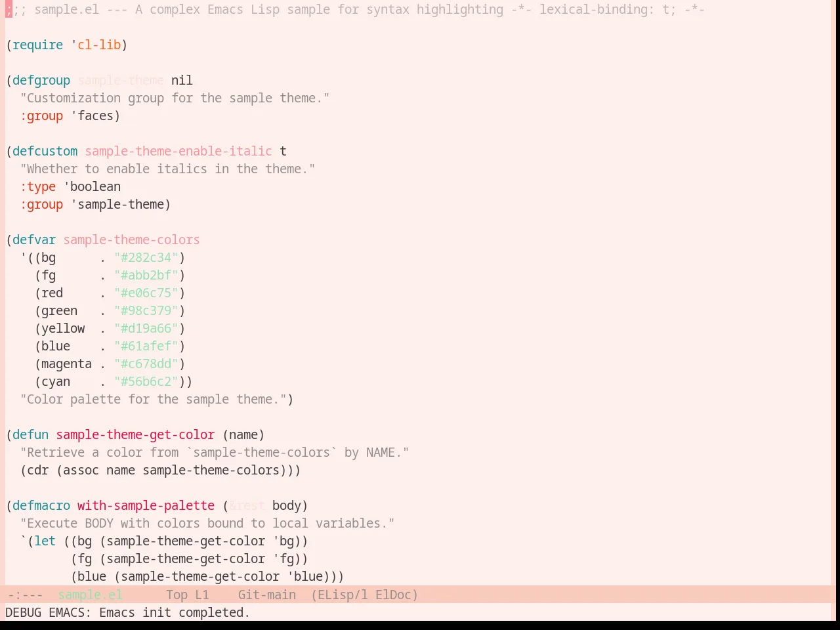Image resolution: width=840 pixels, height=630 pixels.
Task: Click the ELisp/l major mode indicator
Action: tap(339, 595)
